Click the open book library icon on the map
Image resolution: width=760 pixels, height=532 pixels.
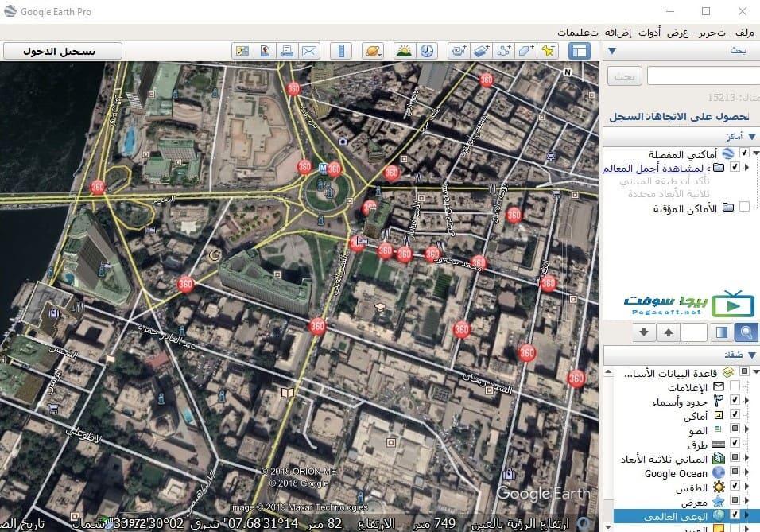pos(288,392)
